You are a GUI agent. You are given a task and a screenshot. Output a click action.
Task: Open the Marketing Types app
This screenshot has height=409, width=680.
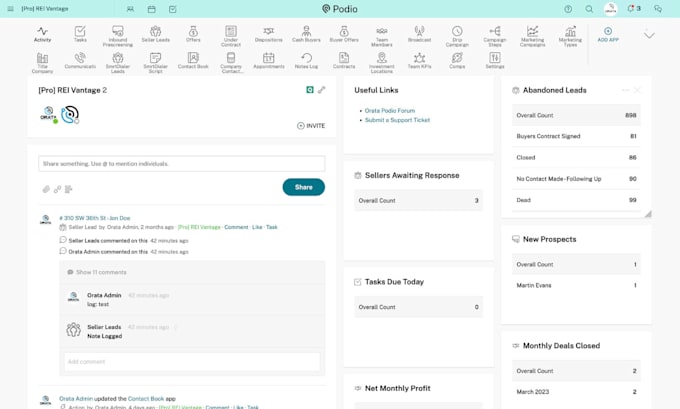pyautogui.click(x=570, y=36)
